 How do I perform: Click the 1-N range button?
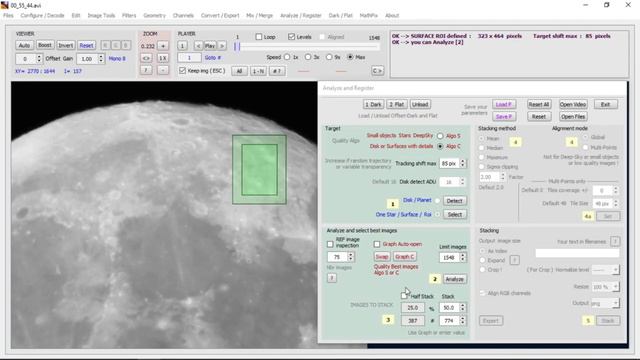258,71
